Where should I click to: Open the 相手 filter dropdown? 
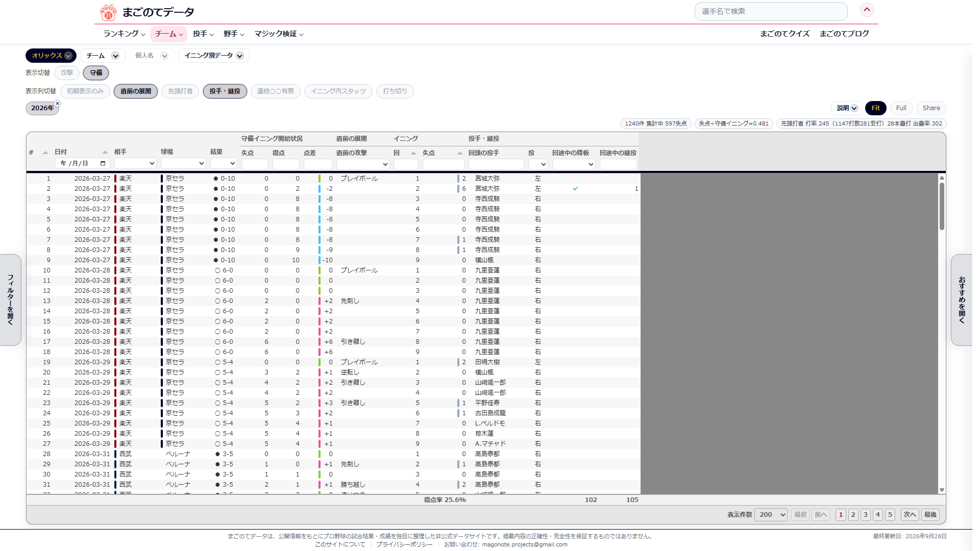click(135, 164)
